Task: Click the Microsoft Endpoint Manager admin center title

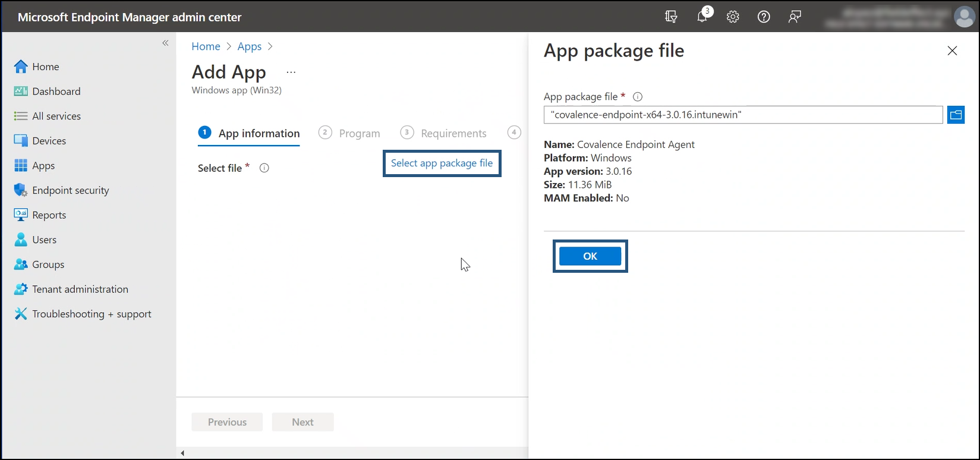Action: pos(130,17)
